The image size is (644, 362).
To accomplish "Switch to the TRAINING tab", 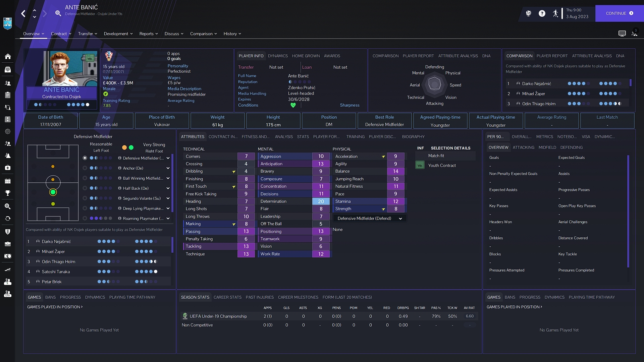I will tap(355, 137).
